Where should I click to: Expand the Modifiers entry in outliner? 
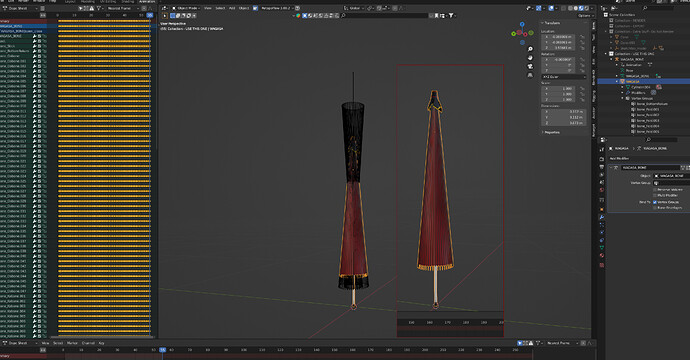pyautogui.click(x=622, y=92)
